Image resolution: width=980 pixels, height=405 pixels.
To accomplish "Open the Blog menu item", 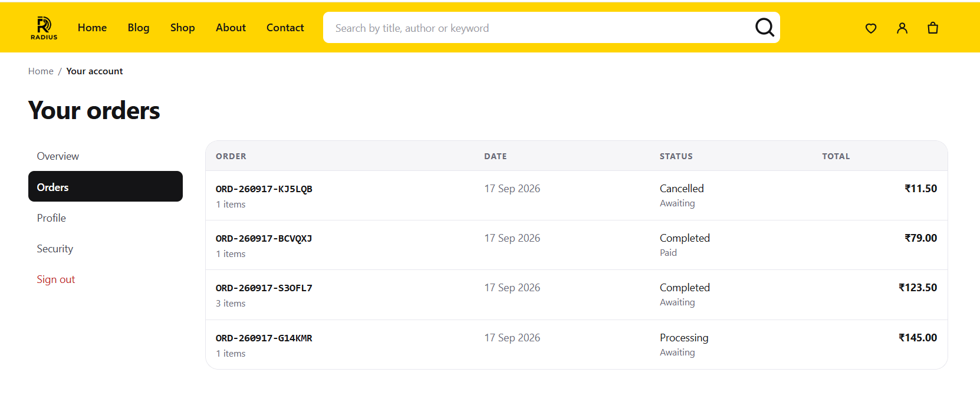I will (139, 28).
